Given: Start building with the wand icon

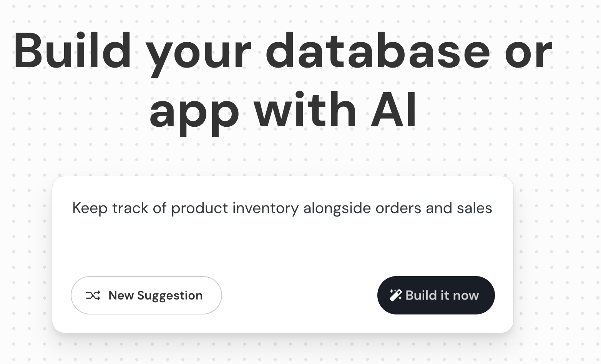Looking at the screenshot, I should [395, 295].
